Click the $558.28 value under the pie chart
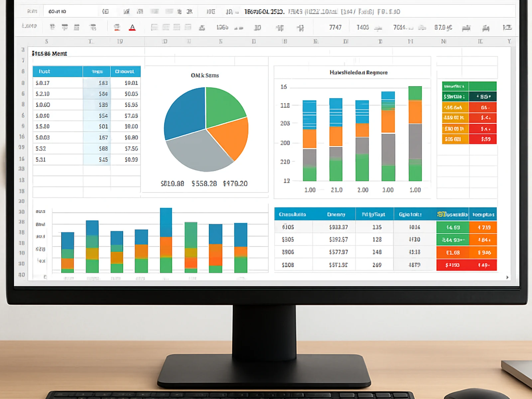 205,184
